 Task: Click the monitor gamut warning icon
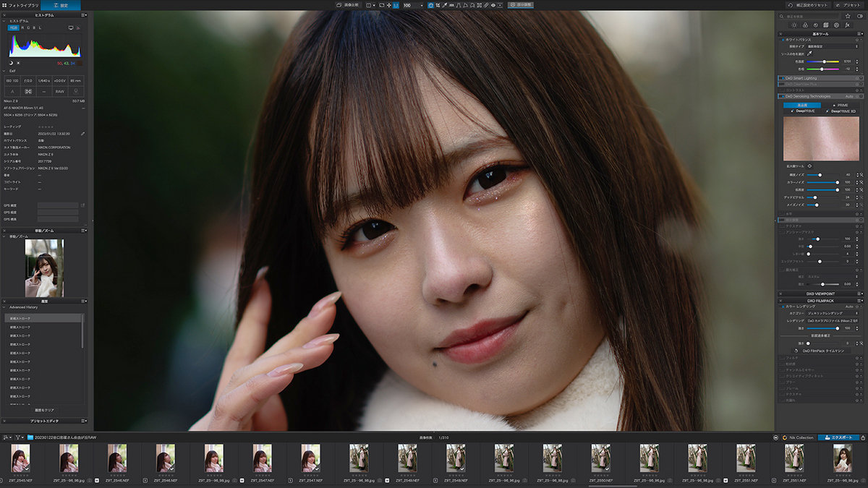pos(71,27)
